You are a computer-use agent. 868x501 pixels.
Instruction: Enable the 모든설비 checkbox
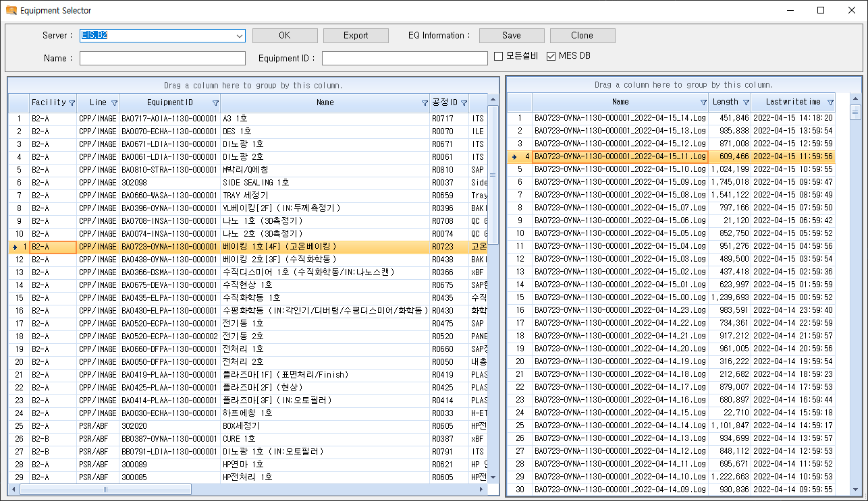click(x=499, y=57)
